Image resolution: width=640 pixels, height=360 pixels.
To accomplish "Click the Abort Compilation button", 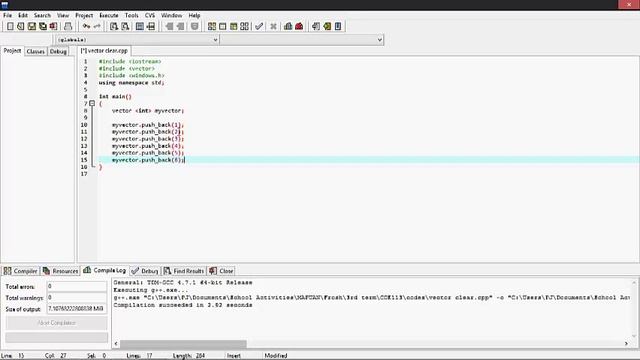I will pyautogui.click(x=57, y=323).
